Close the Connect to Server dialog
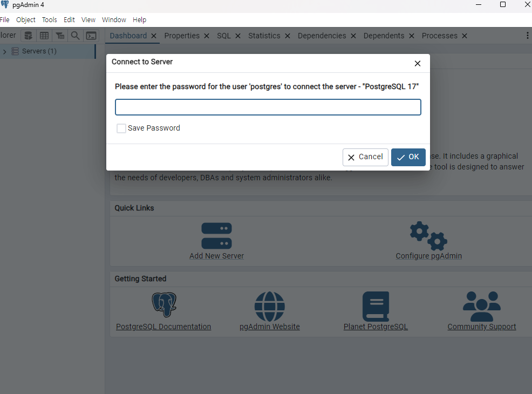 tap(418, 64)
